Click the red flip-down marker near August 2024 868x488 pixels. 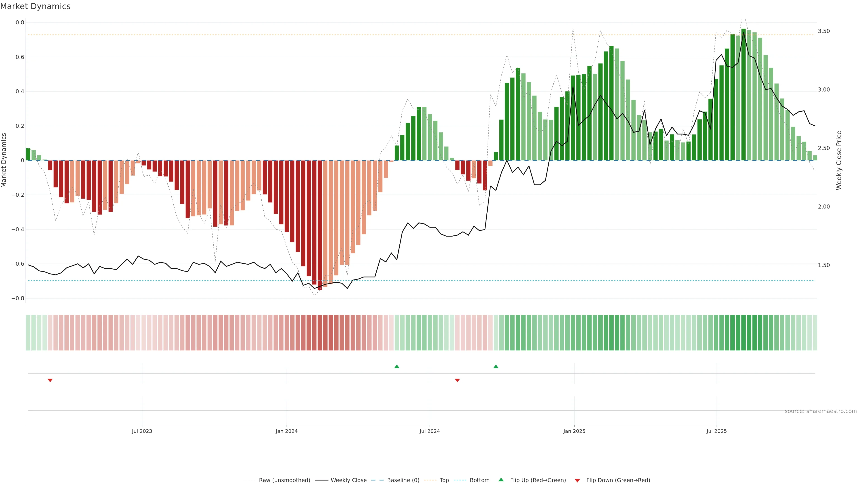point(457,380)
